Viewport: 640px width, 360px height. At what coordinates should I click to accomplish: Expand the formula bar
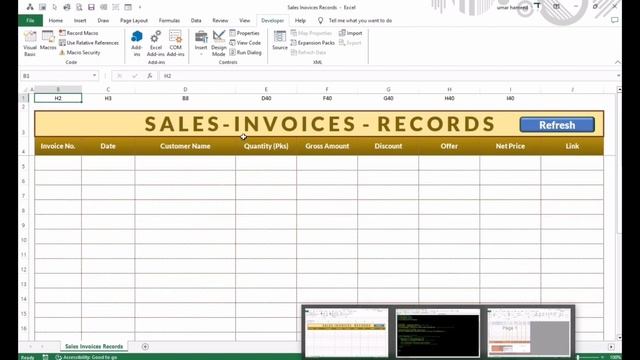tap(618, 76)
